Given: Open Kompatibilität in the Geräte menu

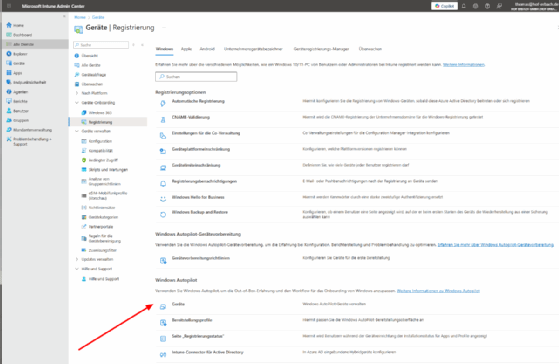Looking at the screenshot, I should click(101, 151).
